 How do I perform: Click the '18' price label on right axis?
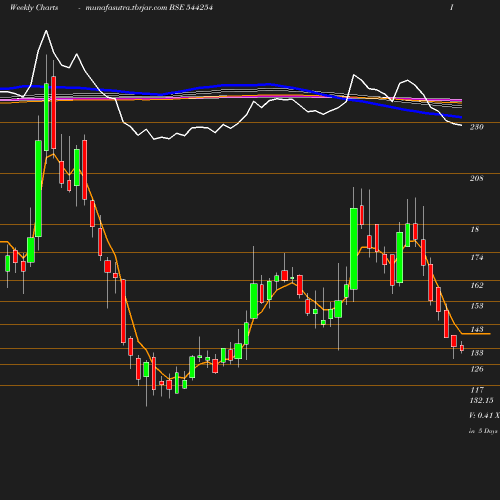475,230
